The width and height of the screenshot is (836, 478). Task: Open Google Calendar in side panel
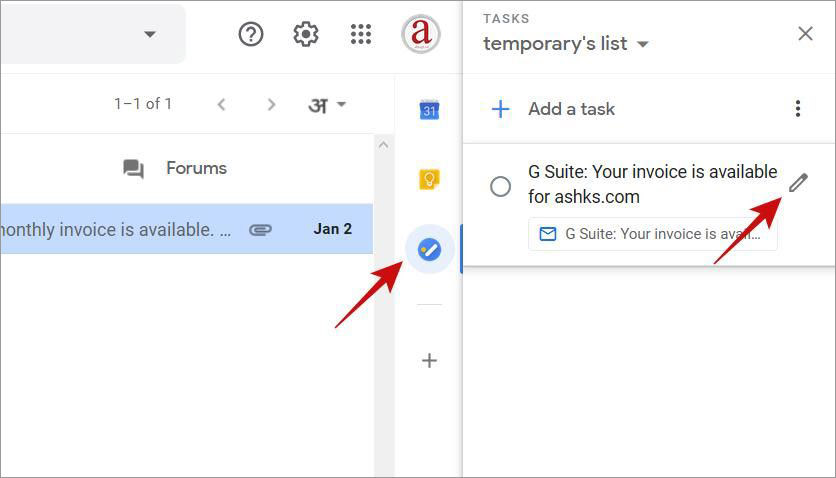click(x=429, y=110)
